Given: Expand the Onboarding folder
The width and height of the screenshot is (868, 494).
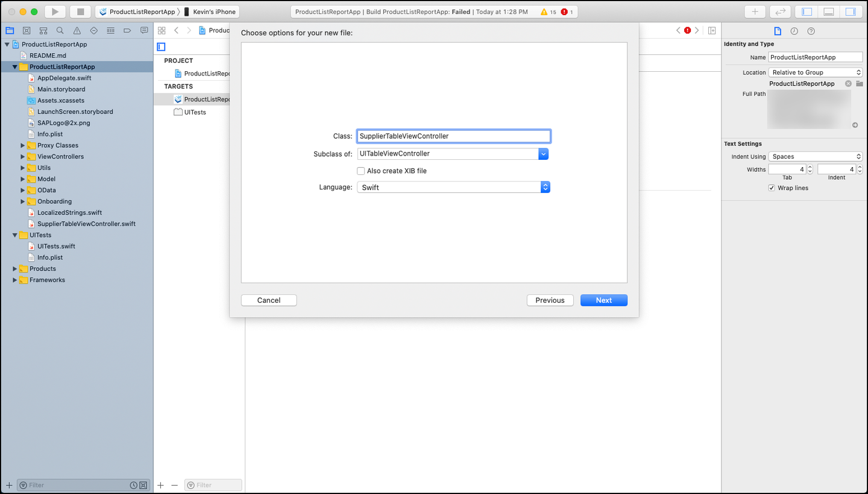Looking at the screenshot, I should [x=23, y=201].
